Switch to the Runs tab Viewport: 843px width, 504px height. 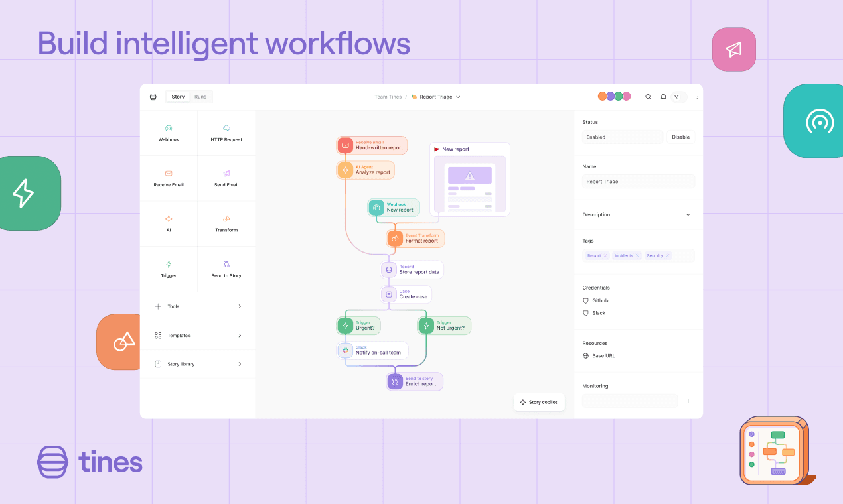tap(200, 97)
